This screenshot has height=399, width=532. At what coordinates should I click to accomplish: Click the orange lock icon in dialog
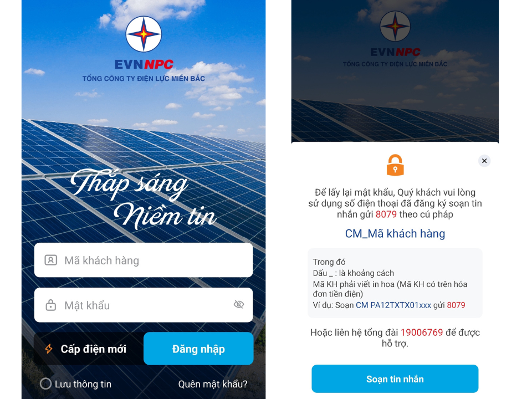(395, 165)
